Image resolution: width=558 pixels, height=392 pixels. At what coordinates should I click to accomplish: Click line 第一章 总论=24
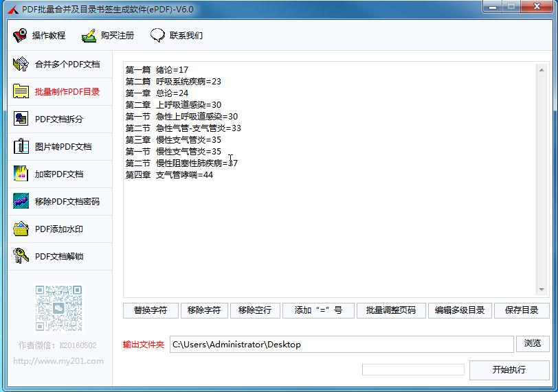[157, 93]
